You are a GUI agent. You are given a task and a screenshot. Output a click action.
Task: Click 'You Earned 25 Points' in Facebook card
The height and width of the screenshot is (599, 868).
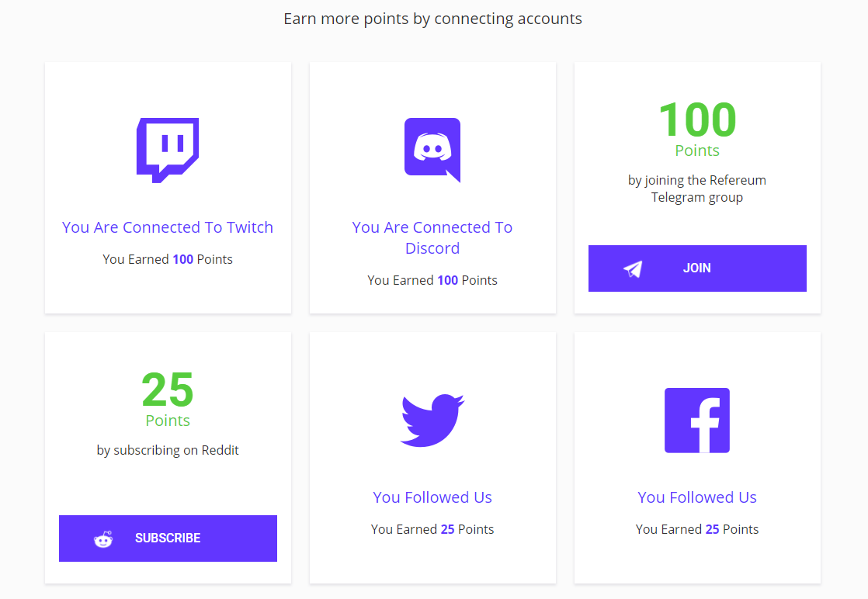coord(697,529)
